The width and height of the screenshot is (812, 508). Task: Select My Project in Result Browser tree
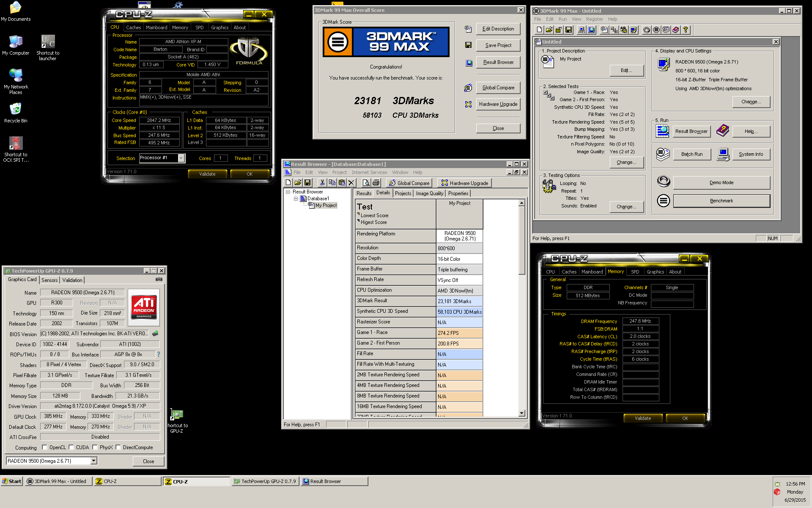[326, 205]
